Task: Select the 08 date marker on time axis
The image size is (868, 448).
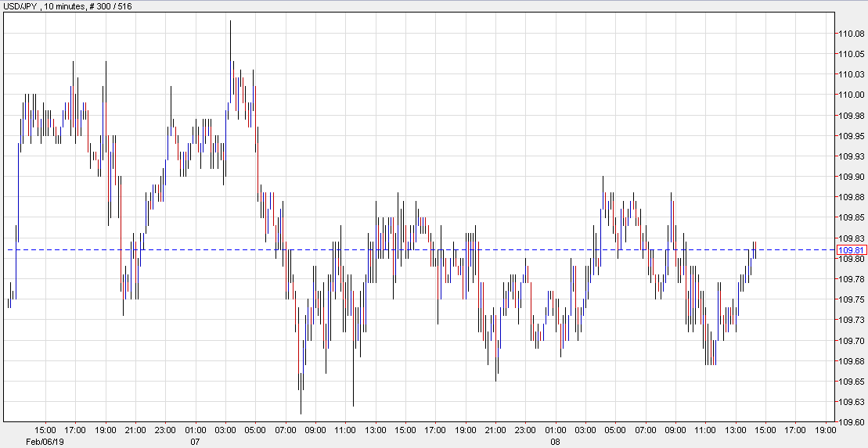Action: pos(555,442)
